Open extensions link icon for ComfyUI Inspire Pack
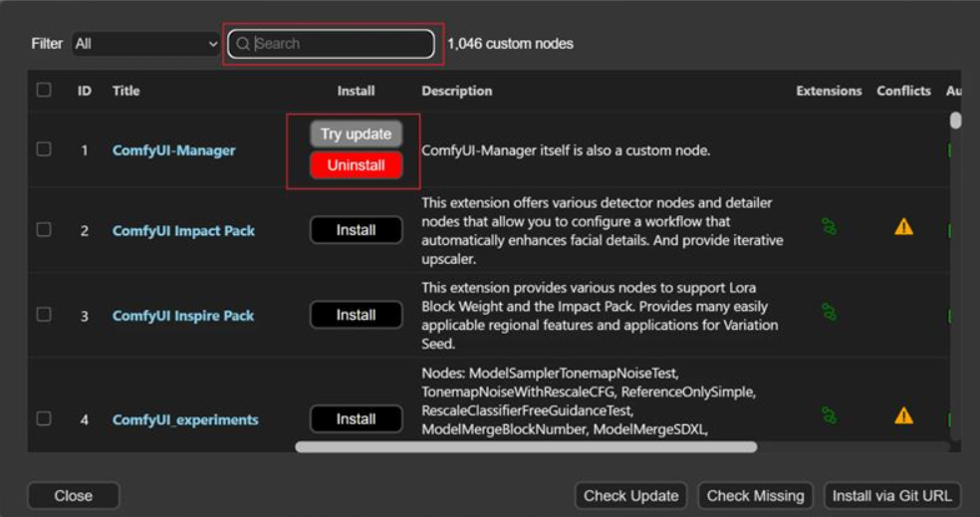The width and height of the screenshot is (980, 517). point(829,312)
